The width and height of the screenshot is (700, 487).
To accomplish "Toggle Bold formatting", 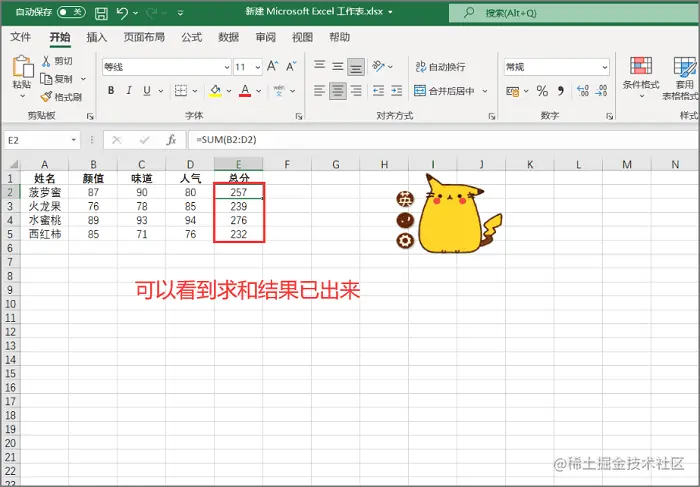I will [x=111, y=91].
